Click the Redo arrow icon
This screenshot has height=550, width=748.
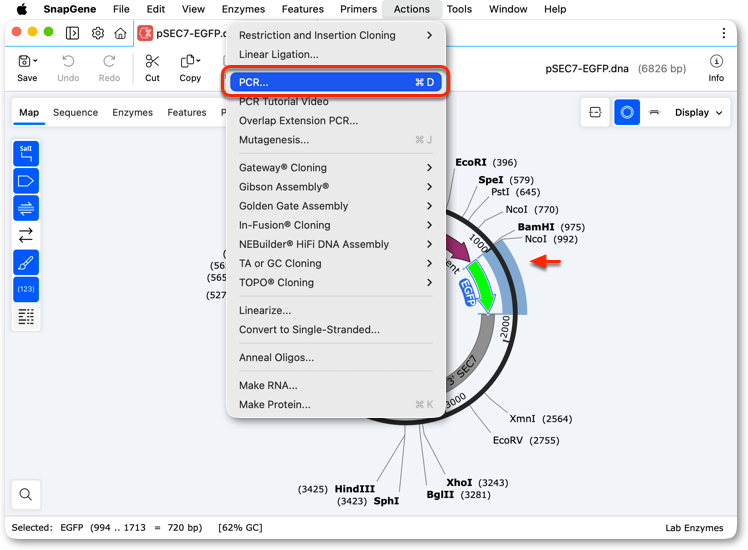[109, 61]
